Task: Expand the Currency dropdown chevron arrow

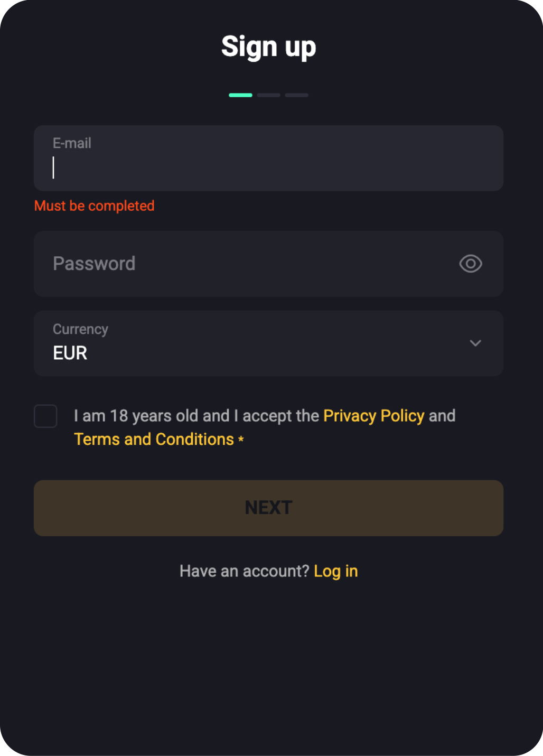Action: pos(475,343)
